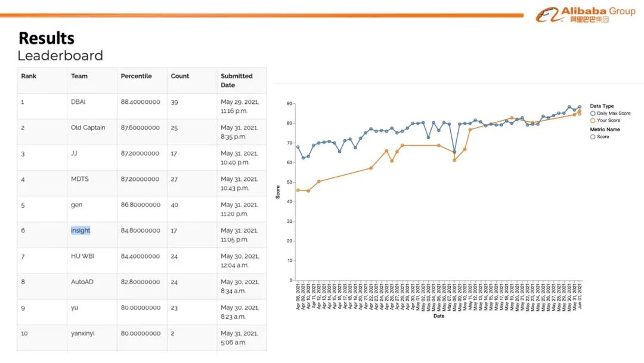The image size is (644, 363).
Task: Click the Date axis title
Action: coord(439,316)
